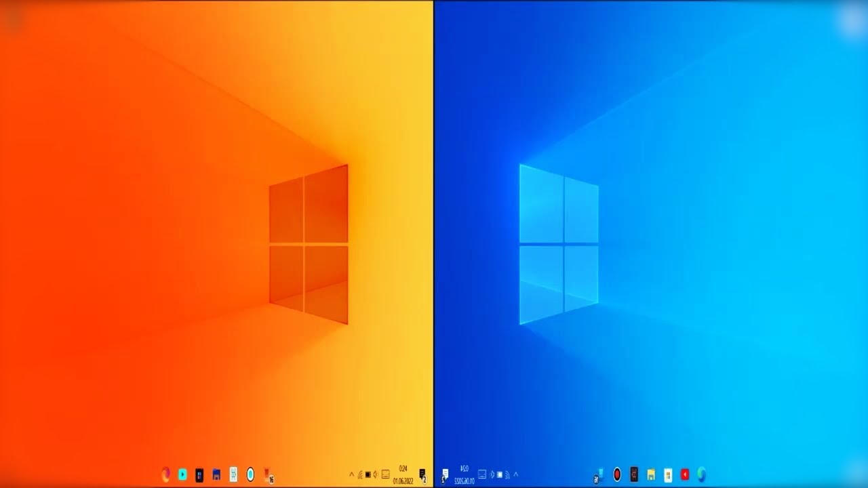Open the blue app with 16 badge on blue taskbar
This screenshot has height=488, width=868.
[x=599, y=475]
